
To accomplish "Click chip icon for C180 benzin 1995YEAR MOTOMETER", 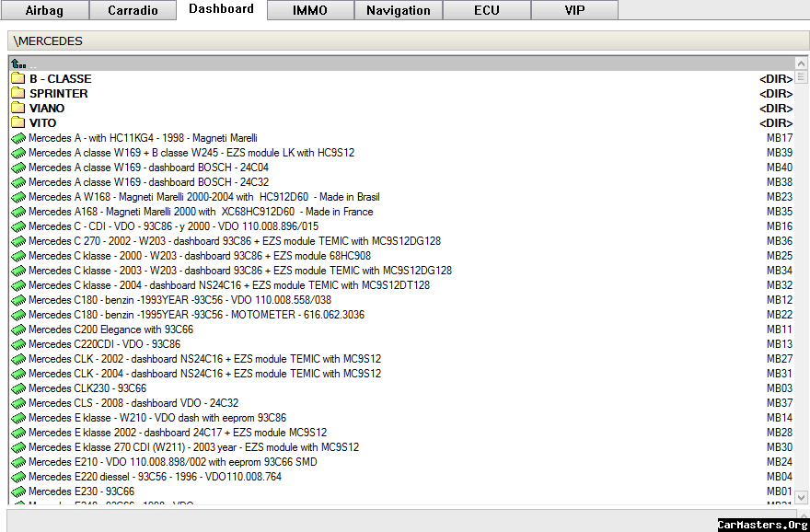I will pyautogui.click(x=18, y=315).
